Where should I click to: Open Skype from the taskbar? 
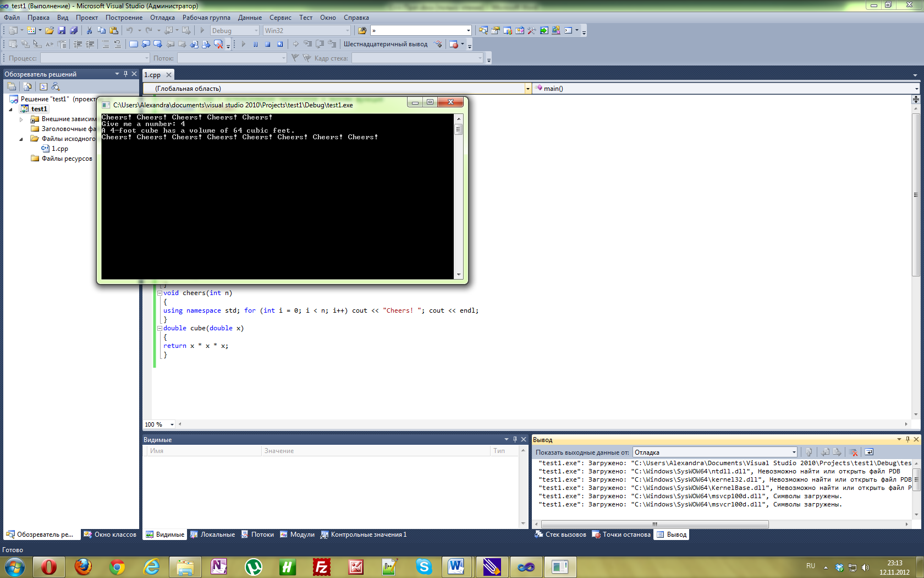[424, 566]
